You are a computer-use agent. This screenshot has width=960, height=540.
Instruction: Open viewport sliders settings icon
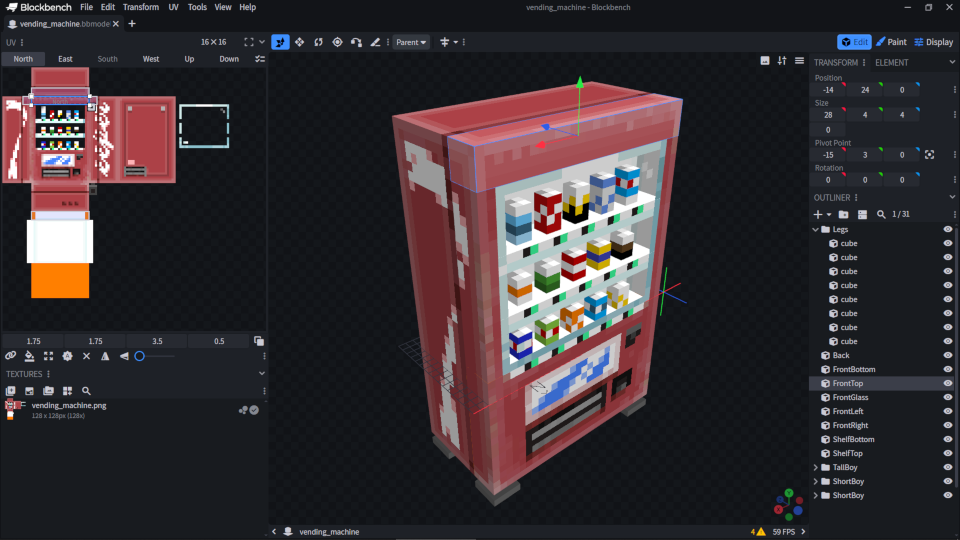[x=782, y=61]
